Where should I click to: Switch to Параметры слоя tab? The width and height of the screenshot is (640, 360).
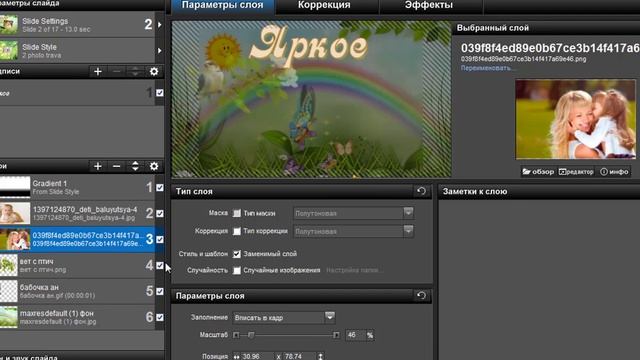pos(222,6)
